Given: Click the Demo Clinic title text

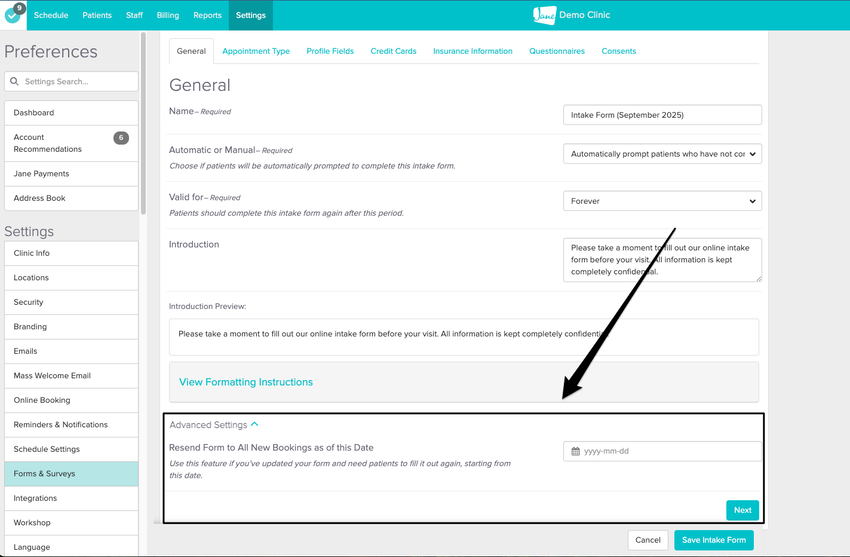Looking at the screenshot, I should [584, 15].
